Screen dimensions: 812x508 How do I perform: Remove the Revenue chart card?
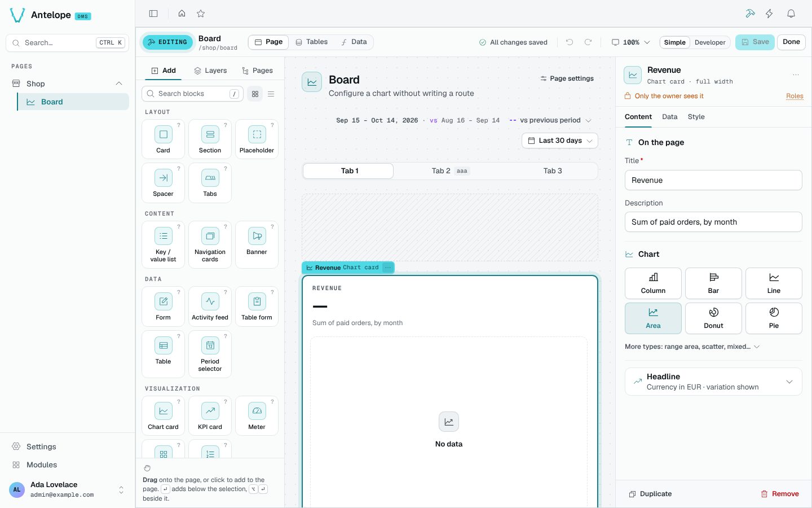tap(780, 494)
